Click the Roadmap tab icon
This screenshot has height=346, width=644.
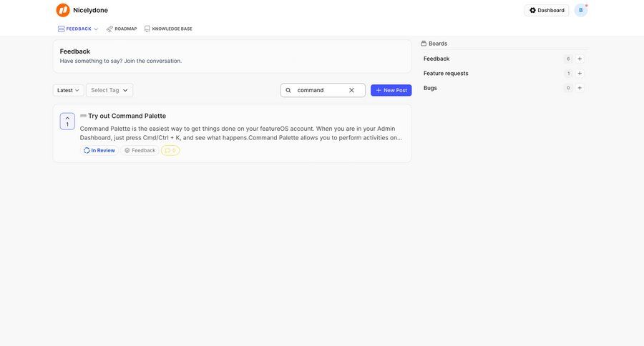[x=109, y=29]
